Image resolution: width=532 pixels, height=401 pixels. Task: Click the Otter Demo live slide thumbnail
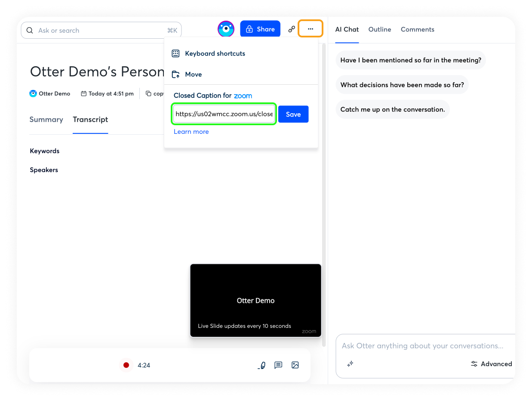coord(255,300)
